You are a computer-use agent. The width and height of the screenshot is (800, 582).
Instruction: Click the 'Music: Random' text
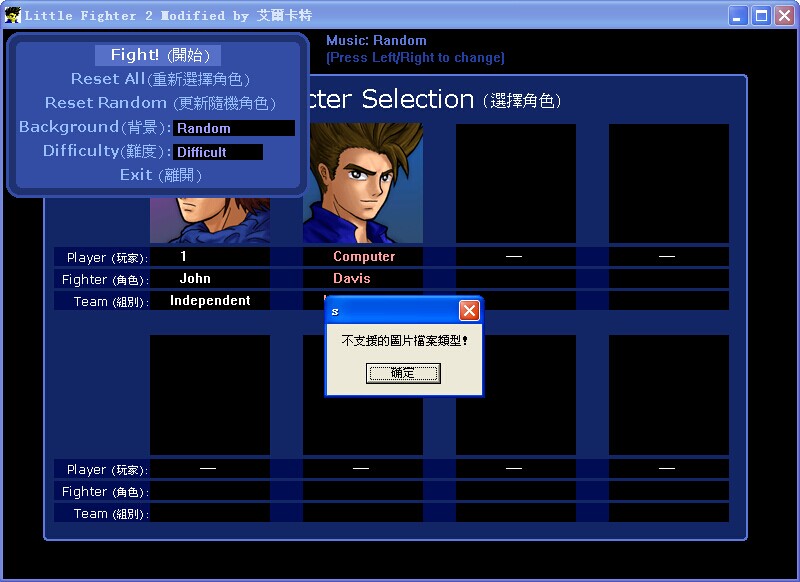(376, 40)
